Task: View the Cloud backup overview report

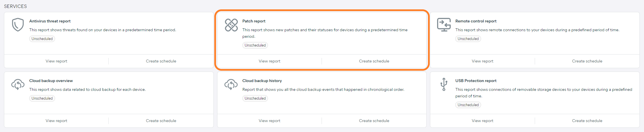Action: [56, 121]
